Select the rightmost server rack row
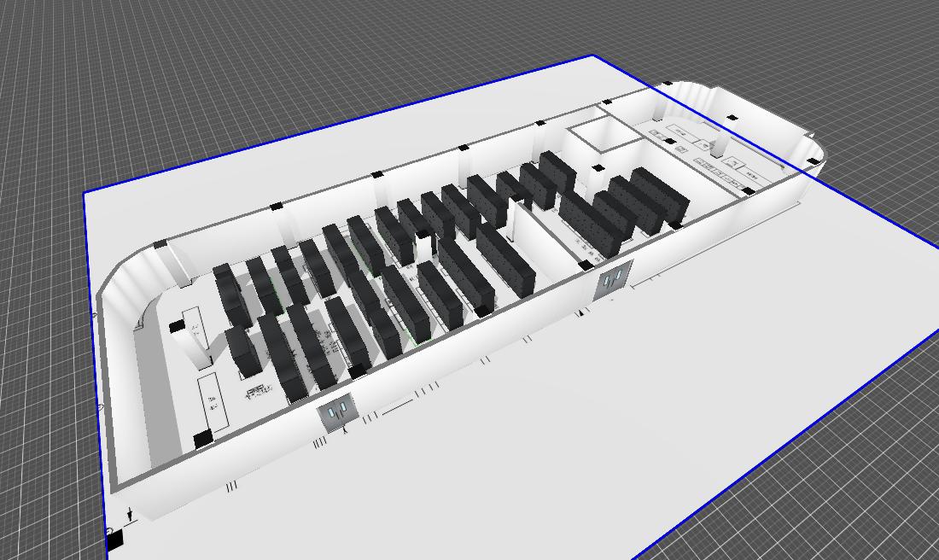 point(661,195)
